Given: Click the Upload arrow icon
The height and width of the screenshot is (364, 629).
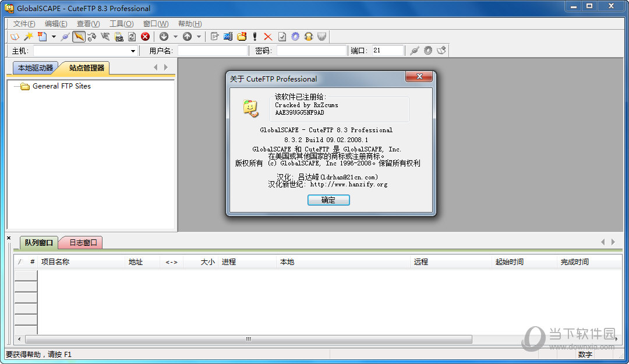Looking at the screenshot, I should point(187,37).
